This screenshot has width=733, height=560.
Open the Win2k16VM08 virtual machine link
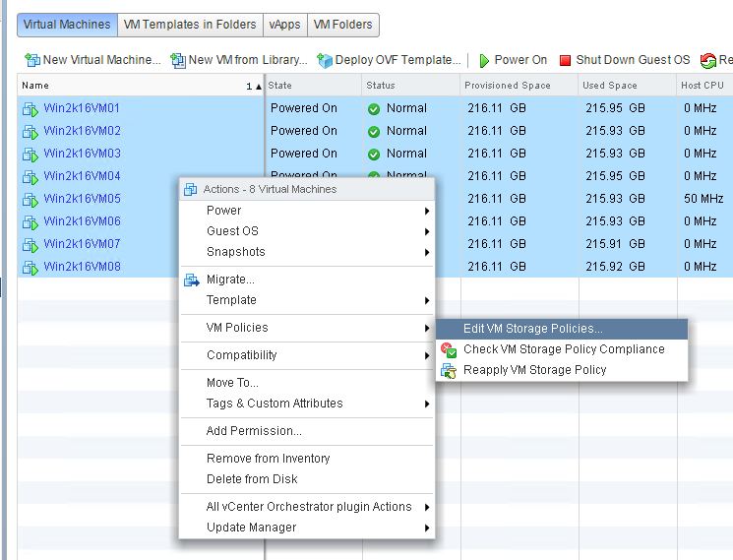pyautogui.click(x=82, y=267)
